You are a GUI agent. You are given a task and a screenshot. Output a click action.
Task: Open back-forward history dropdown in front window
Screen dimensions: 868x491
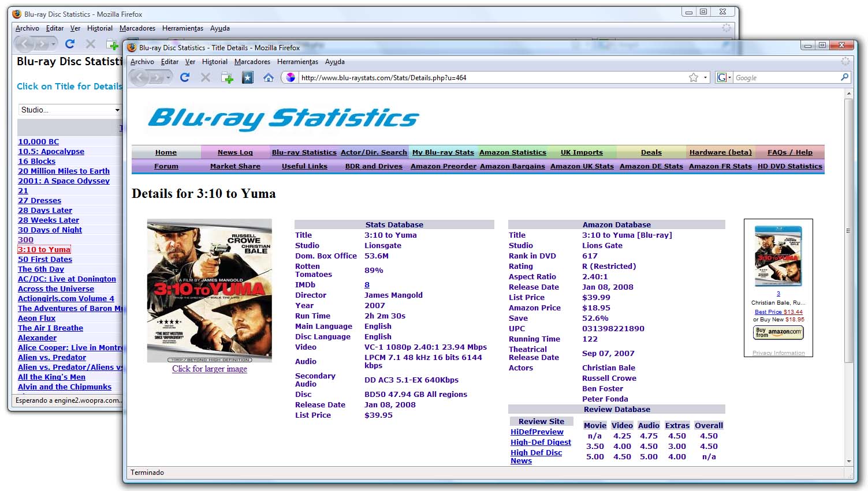pos(169,77)
